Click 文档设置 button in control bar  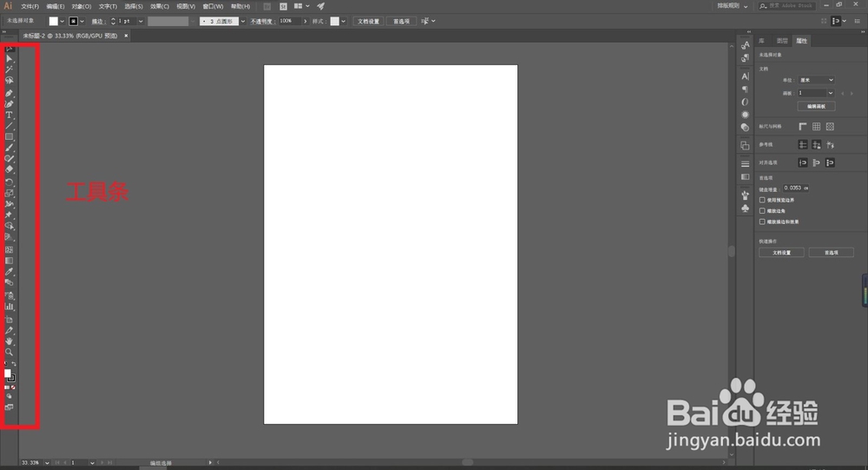[x=369, y=21]
